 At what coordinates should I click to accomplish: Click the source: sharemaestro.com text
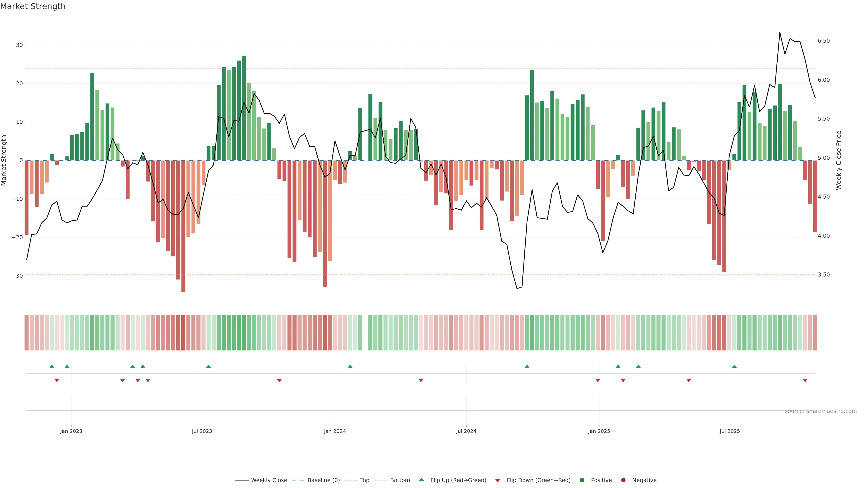tap(821, 411)
